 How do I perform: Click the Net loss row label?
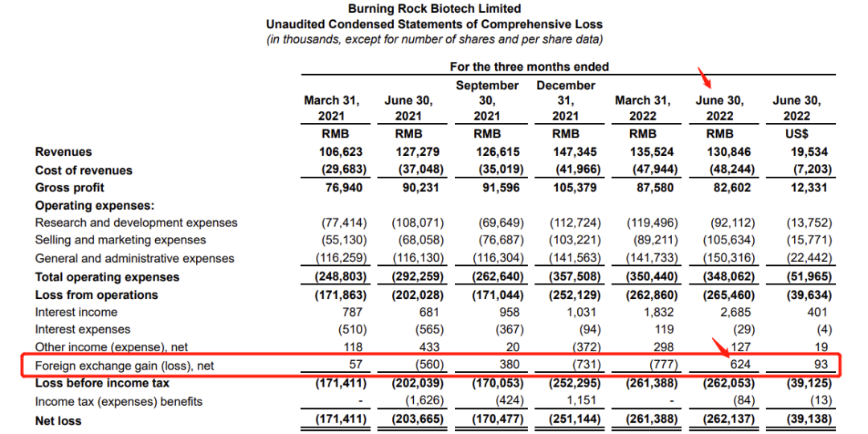[x=58, y=420]
